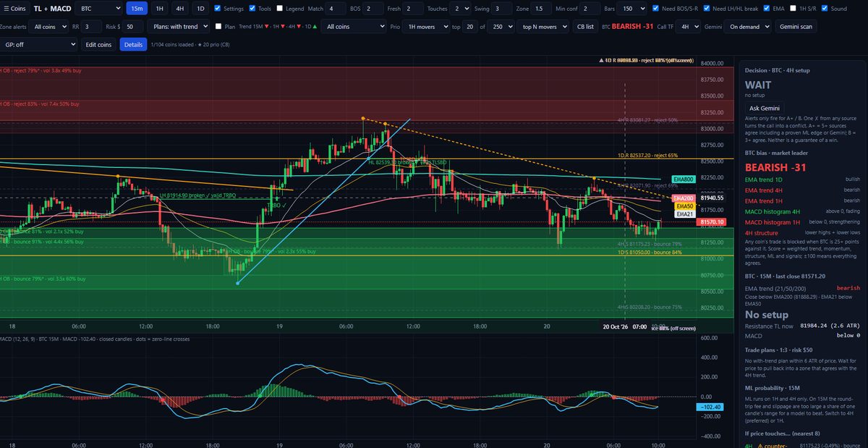Image resolution: width=868 pixels, height=448 pixels.
Task: Enable the Legend checkbox
Action: pyautogui.click(x=280, y=9)
